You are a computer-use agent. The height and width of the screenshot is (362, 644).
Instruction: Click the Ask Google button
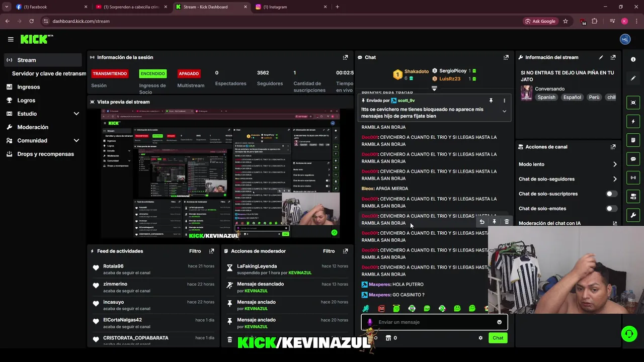(540, 21)
